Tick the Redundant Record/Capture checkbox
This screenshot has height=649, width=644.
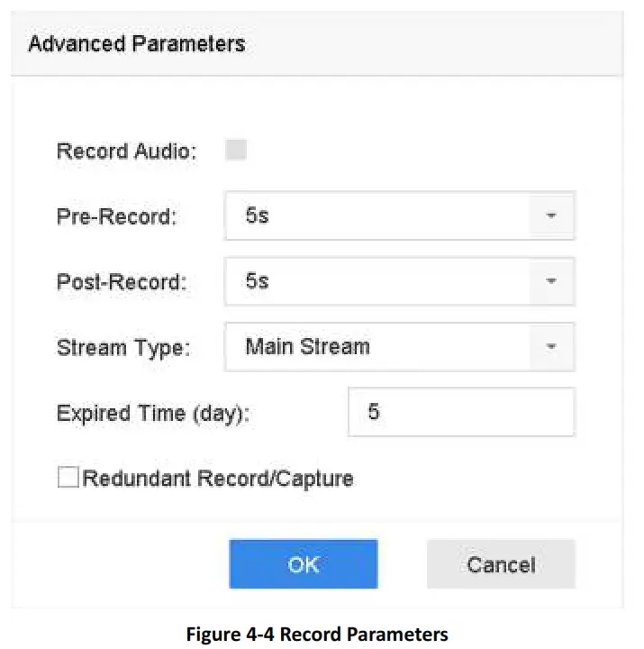click(x=68, y=477)
